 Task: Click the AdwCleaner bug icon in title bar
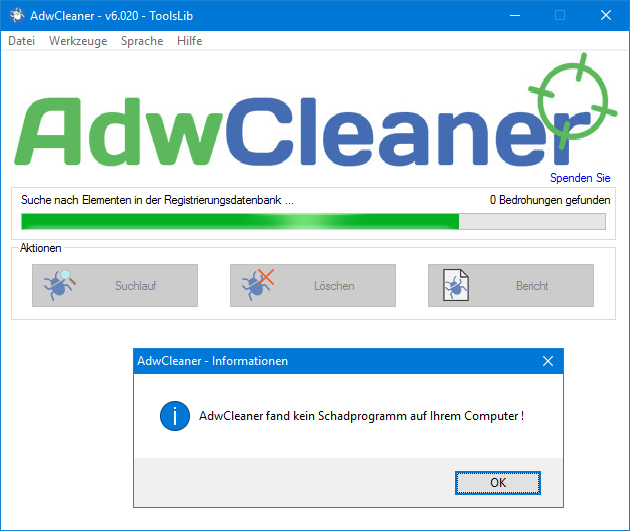click(x=17, y=15)
